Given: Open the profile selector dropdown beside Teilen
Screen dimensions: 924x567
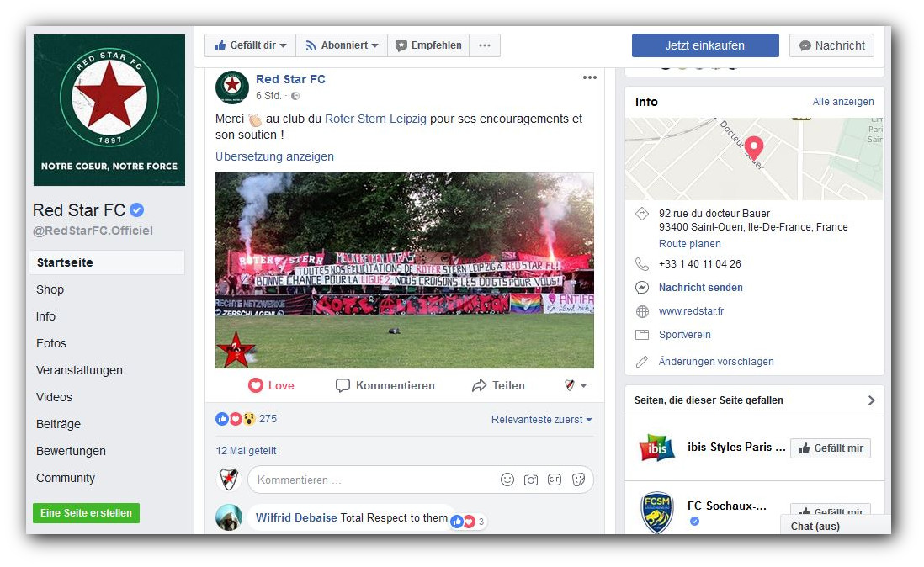Looking at the screenshot, I should click(576, 385).
